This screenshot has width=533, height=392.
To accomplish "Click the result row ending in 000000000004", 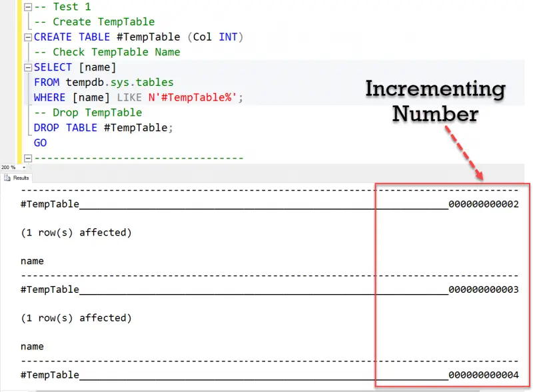I will click(x=270, y=375).
